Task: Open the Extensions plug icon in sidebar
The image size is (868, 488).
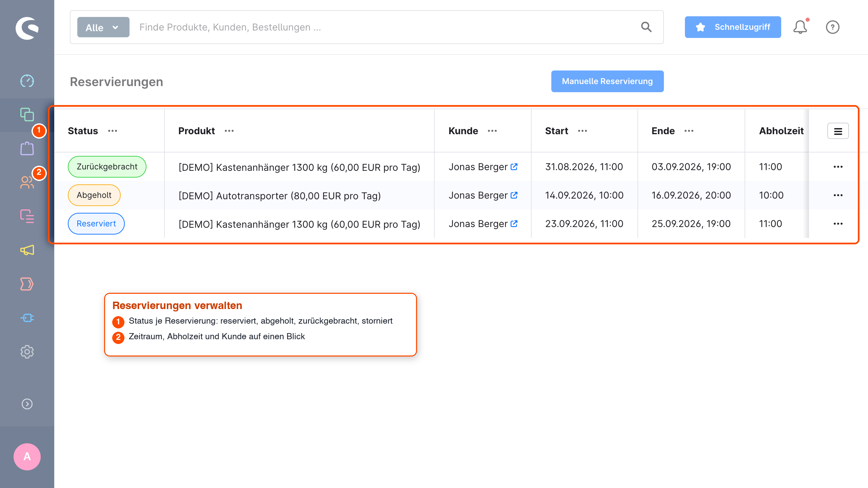Action: click(27, 318)
